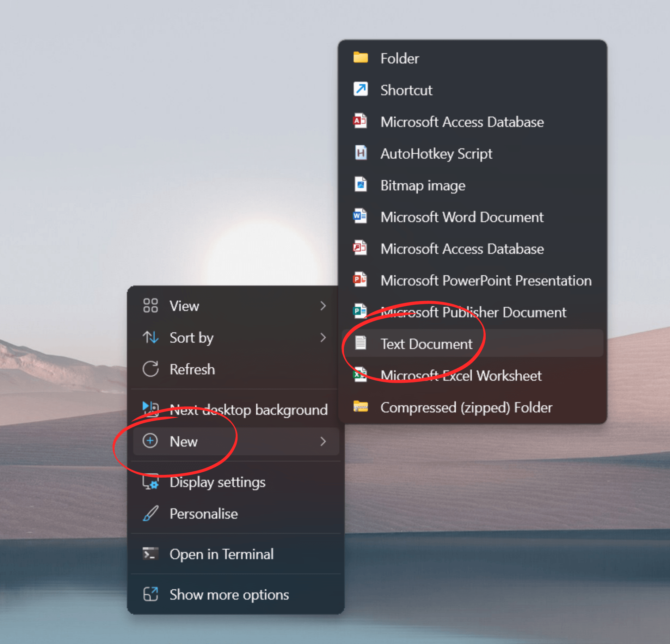The image size is (670, 644).
Task: Select Text Document from the New menu
Action: click(426, 344)
